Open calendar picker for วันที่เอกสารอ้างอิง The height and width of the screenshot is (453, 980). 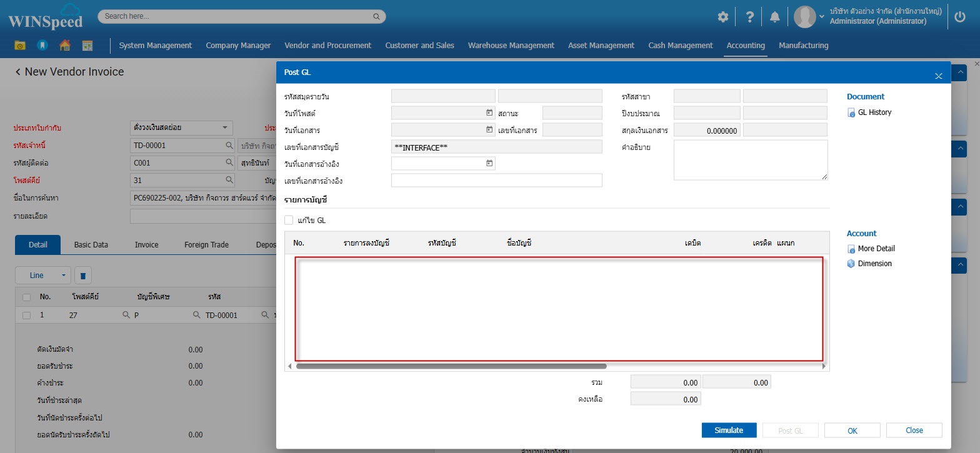[x=490, y=164]
